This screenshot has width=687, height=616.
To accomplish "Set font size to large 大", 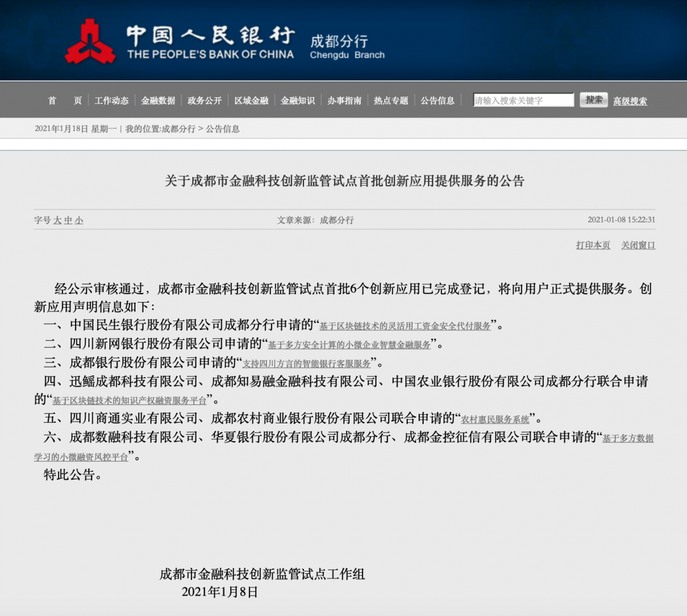I will coord(57,221).
